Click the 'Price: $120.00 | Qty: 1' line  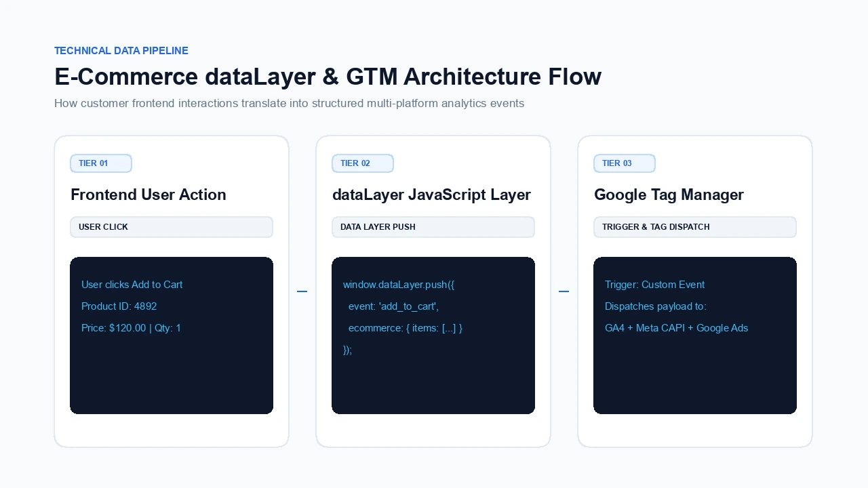(131, 328)
